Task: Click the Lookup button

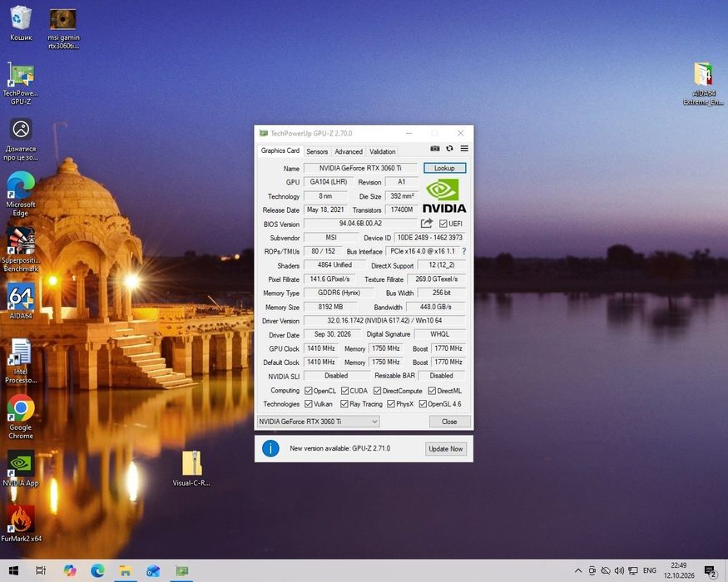Action: click(444, 168)
